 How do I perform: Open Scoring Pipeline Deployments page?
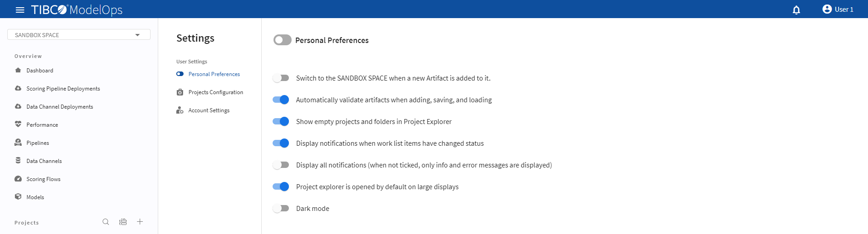click(63, 89)
